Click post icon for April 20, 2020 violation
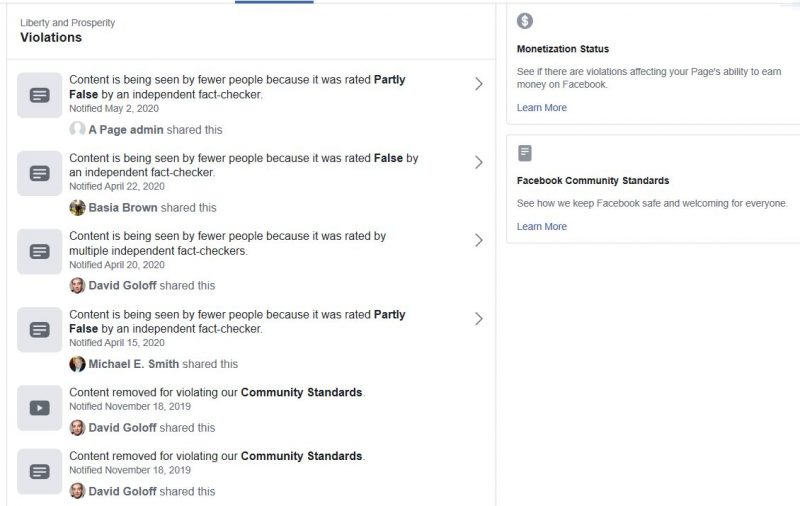 point(40,251)
